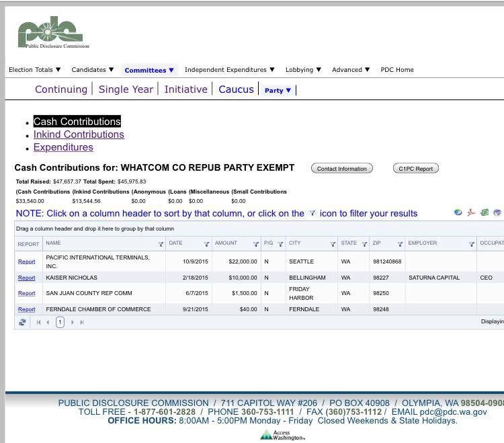The image size is (504, 443).
Task: Switch to the Initiative tab
Action: (x=185, y=89)
